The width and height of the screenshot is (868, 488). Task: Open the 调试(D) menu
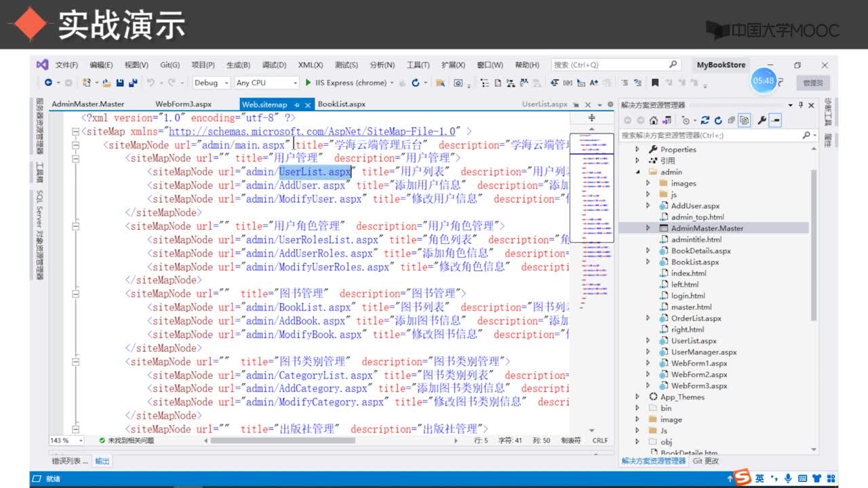pyautogui.click(x=274, y=65)
